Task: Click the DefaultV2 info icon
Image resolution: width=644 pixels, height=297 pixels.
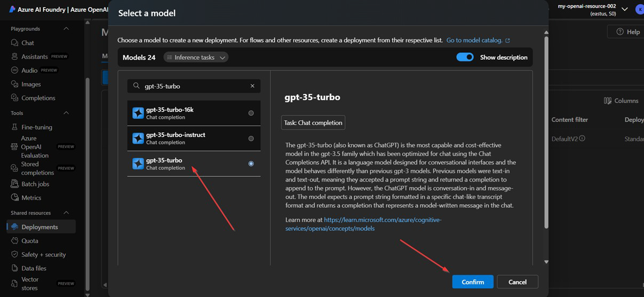Action: pos(582,138)
